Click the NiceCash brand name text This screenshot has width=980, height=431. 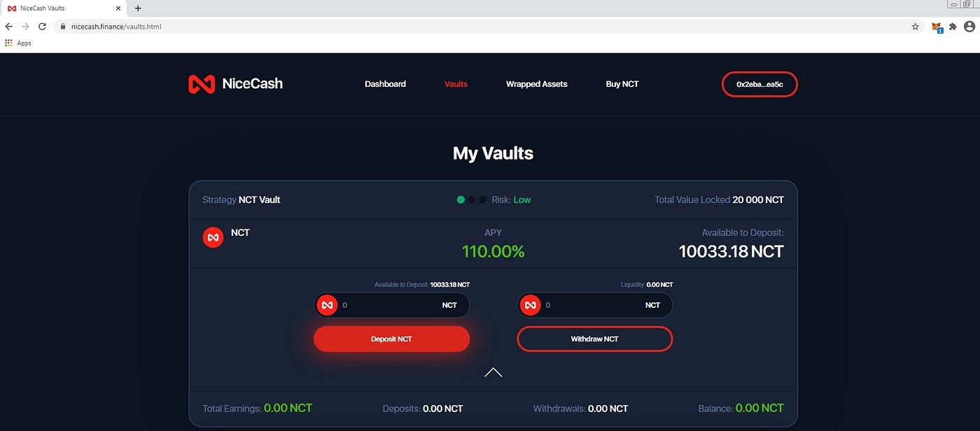[253, 83]
